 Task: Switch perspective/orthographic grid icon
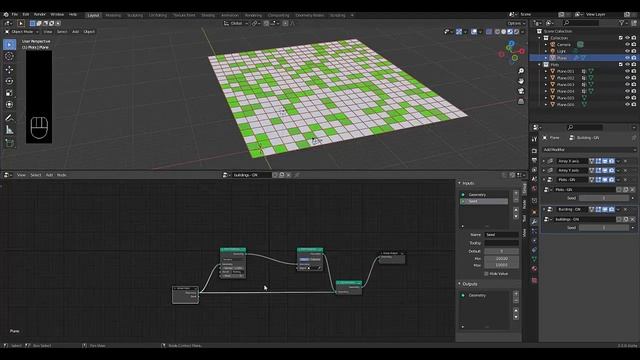click(x=521, y=101)
